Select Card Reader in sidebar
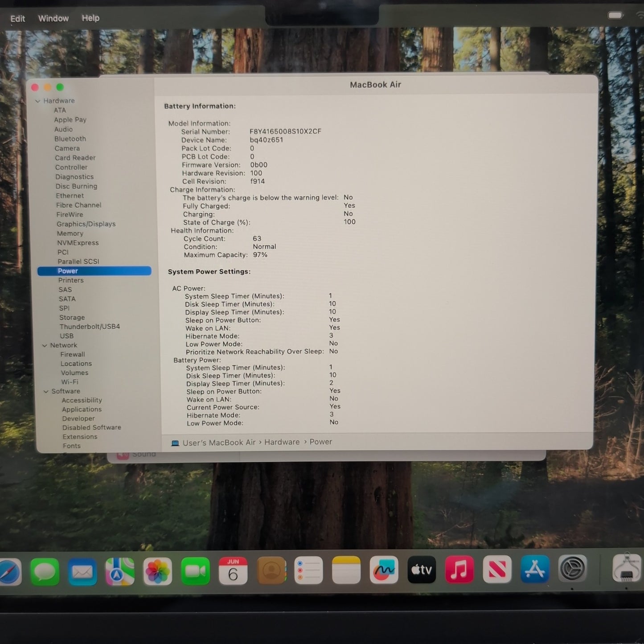The height and width of the screenshot is (644, 644). tap(75, 158)
